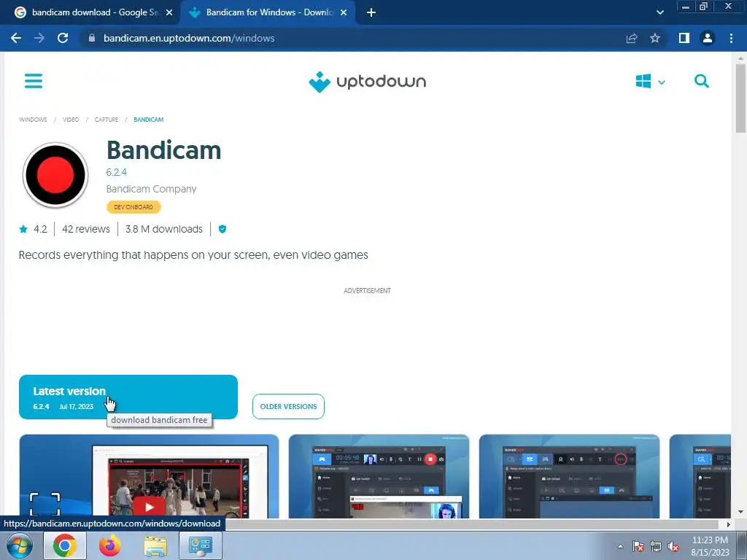The width and height of the screenshot is (747, 560).
Task: Click the control panel taskbar icon
Action: coord(200,545)
